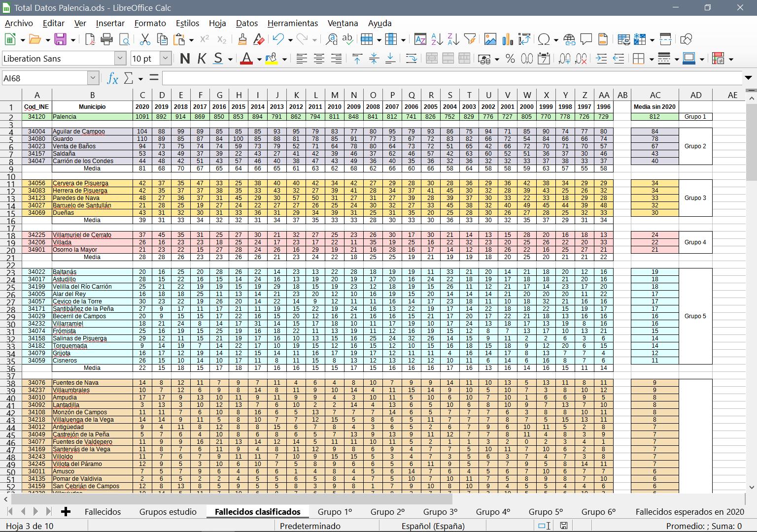This screenshot has height=532, width=757.
Task: Add a decimal place
Action: point(565,59)
